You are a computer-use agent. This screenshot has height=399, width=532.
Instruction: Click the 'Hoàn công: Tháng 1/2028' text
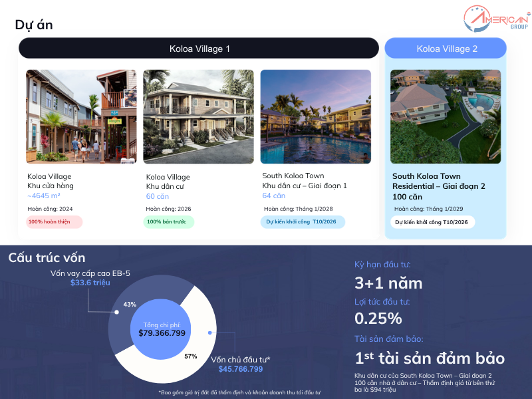[x=298, y=209]
